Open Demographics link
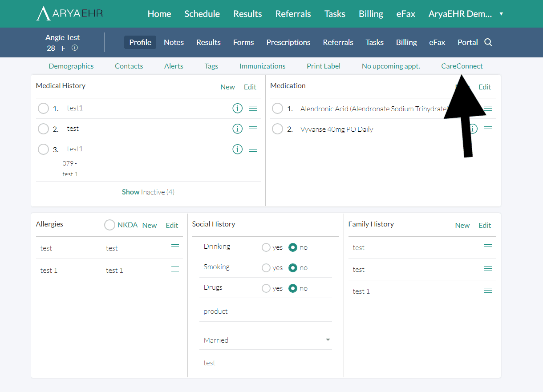 click(x=71, y=66)
